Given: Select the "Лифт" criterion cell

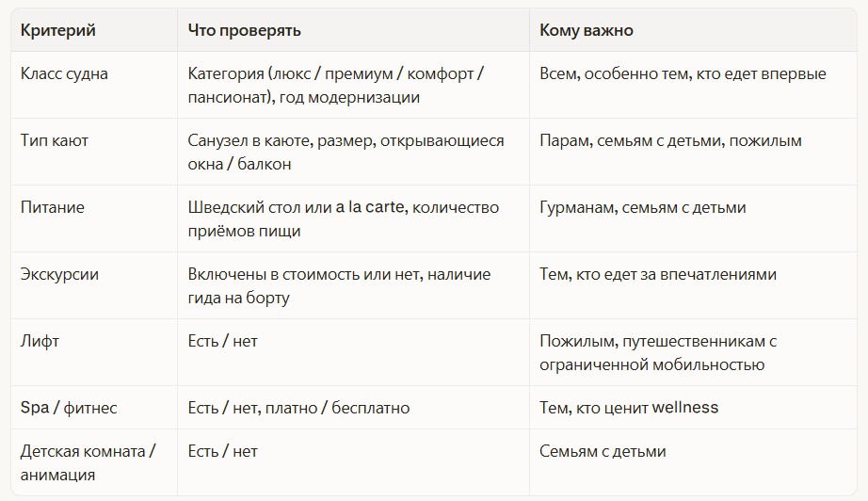Looking at the screenshot, I should point(40,341).
